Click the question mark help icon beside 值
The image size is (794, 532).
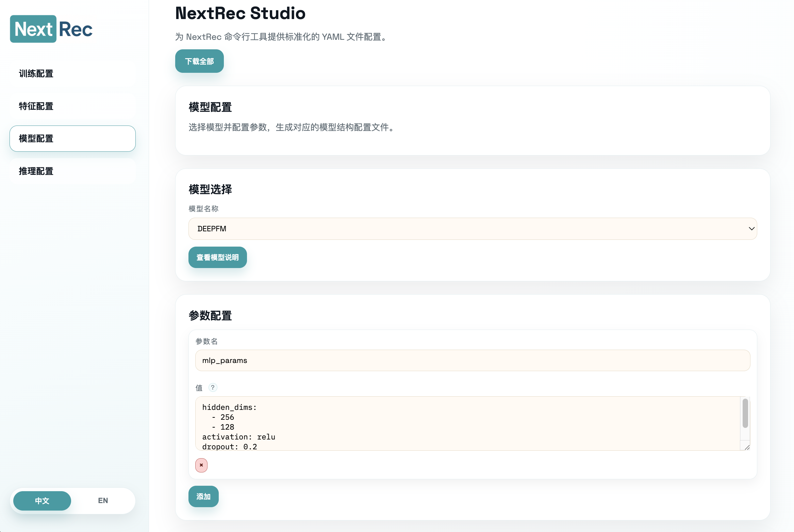click(x=213, y=387)
